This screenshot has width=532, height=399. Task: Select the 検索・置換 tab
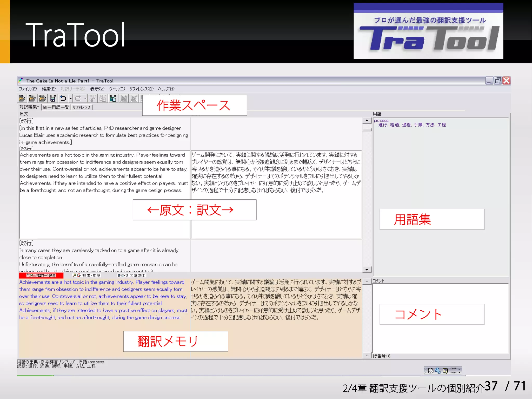[x=87, y=275]
